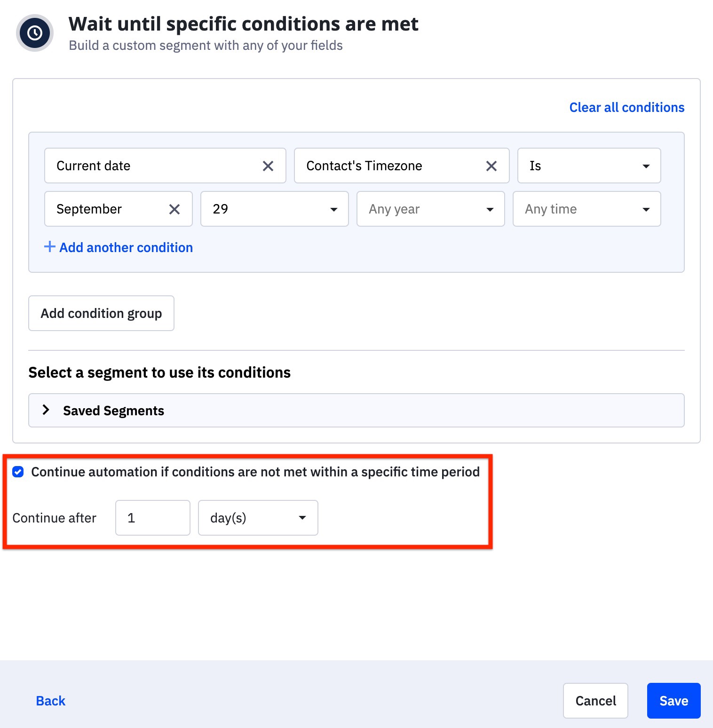The width and height of the screenshot is (713, 728).
Task: Click Add another condition link
Action: tap(126, 247)
